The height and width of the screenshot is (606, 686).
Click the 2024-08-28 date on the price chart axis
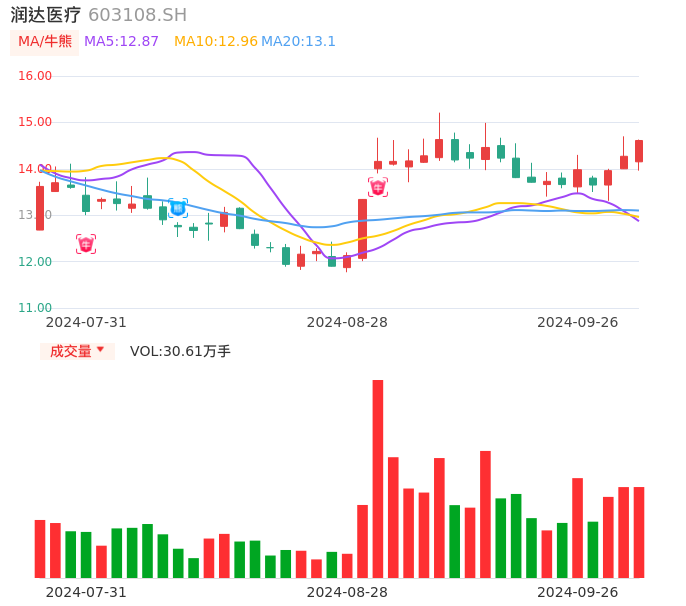pos(347,322)
